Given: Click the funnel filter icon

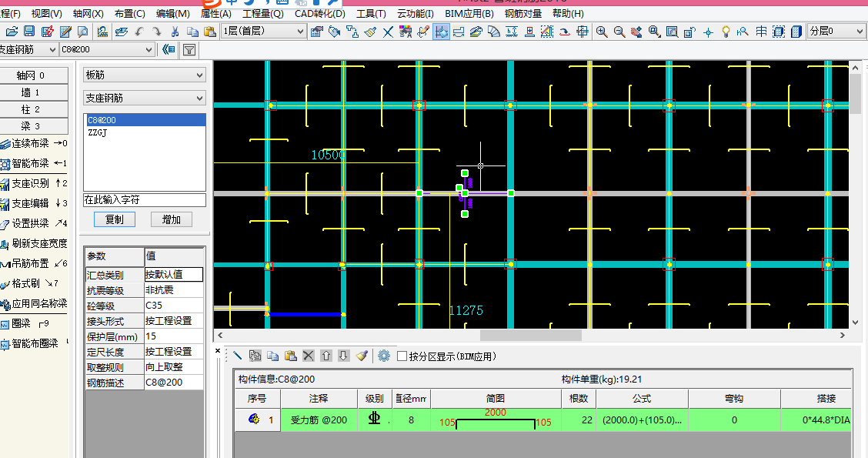Looking at the screenshot, I should (189, 50).
